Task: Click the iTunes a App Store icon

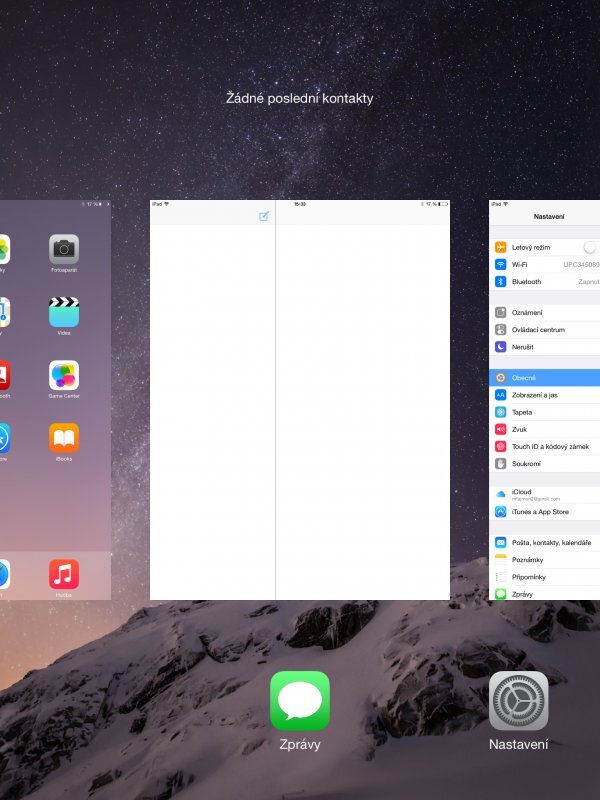Action: 501,512
